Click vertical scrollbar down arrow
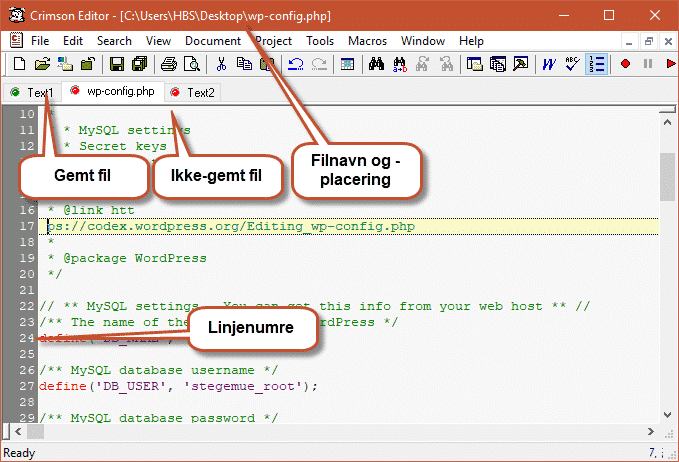The image size is (679, 462). 667,415
